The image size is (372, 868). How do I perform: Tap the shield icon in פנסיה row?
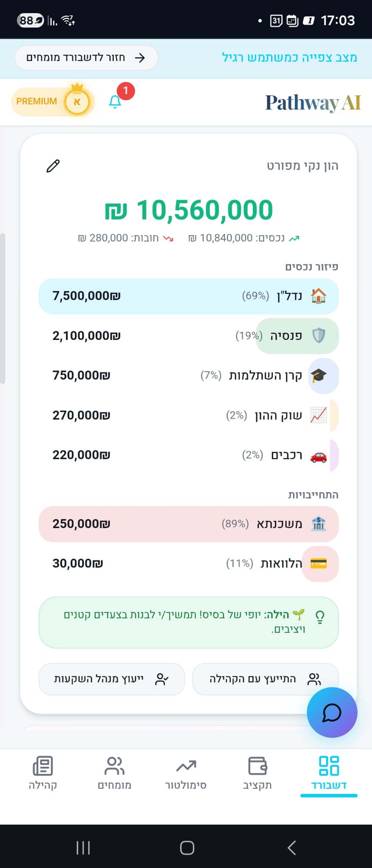pos(319,336)
